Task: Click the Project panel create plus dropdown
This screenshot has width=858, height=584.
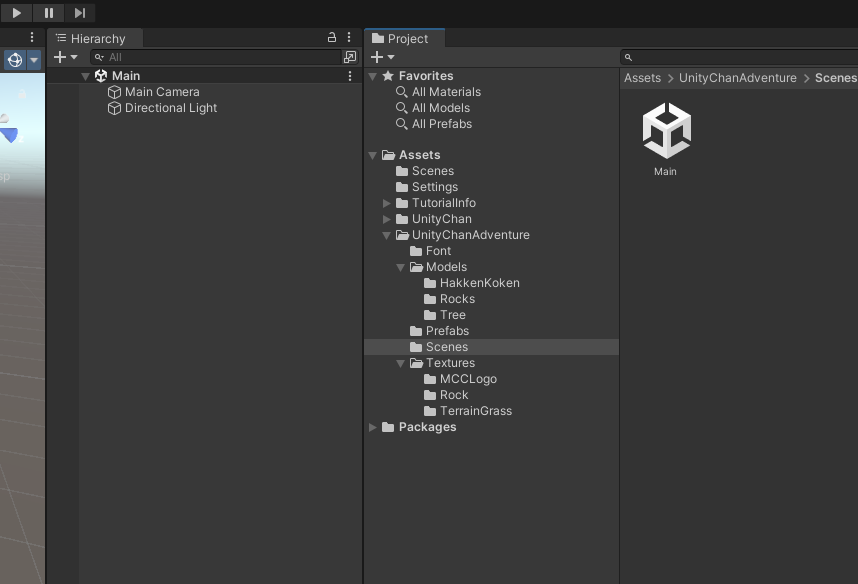Action: (383, 57)
